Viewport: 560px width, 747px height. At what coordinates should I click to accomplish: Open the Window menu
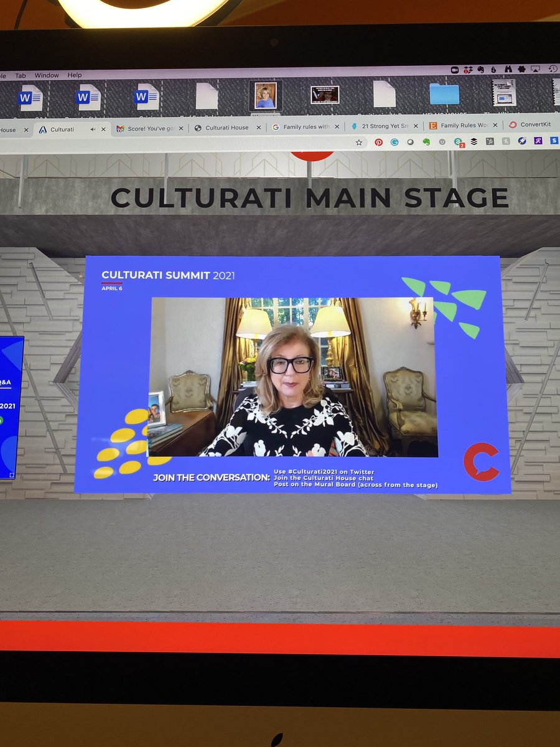[x=47, y=75]
